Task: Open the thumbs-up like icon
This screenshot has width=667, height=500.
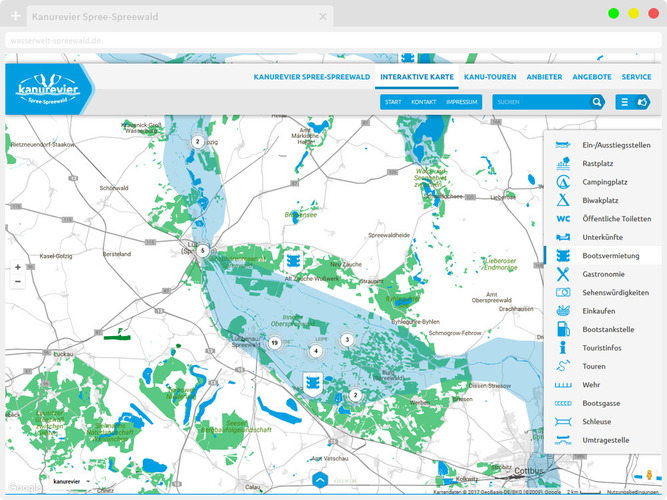Action: click(642, 102)
